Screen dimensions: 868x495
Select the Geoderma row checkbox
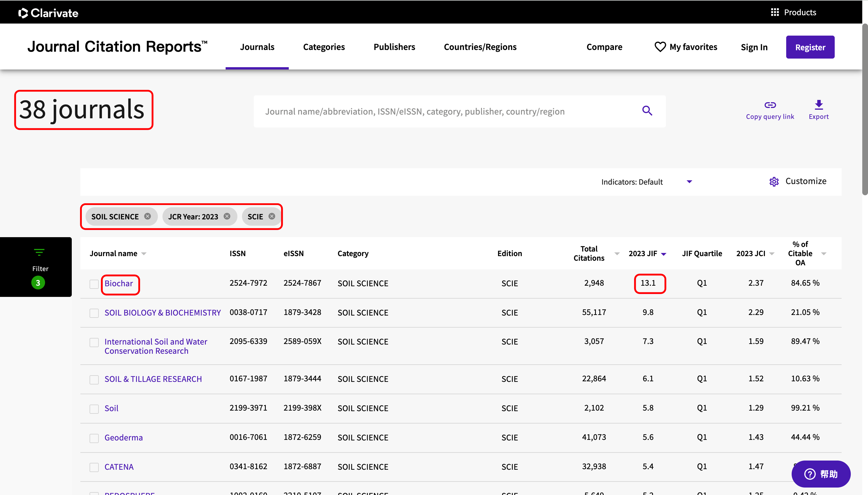(94, 438)
